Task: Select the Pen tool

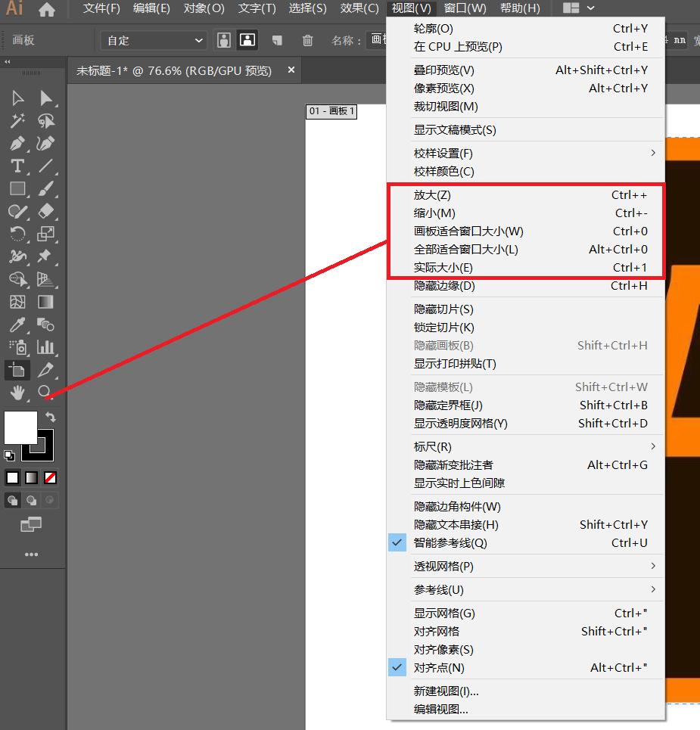Action: pos(17,144)
